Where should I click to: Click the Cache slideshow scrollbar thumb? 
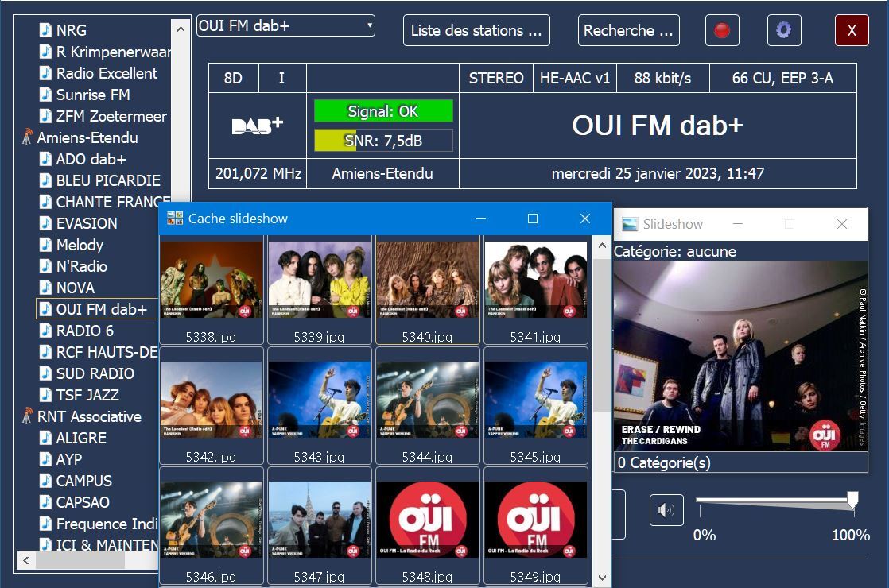(602, 335)
